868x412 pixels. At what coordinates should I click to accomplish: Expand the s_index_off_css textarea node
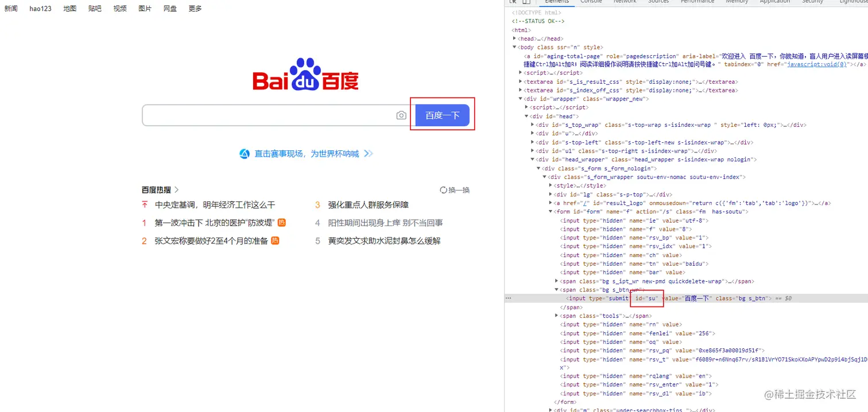point(521,90)
